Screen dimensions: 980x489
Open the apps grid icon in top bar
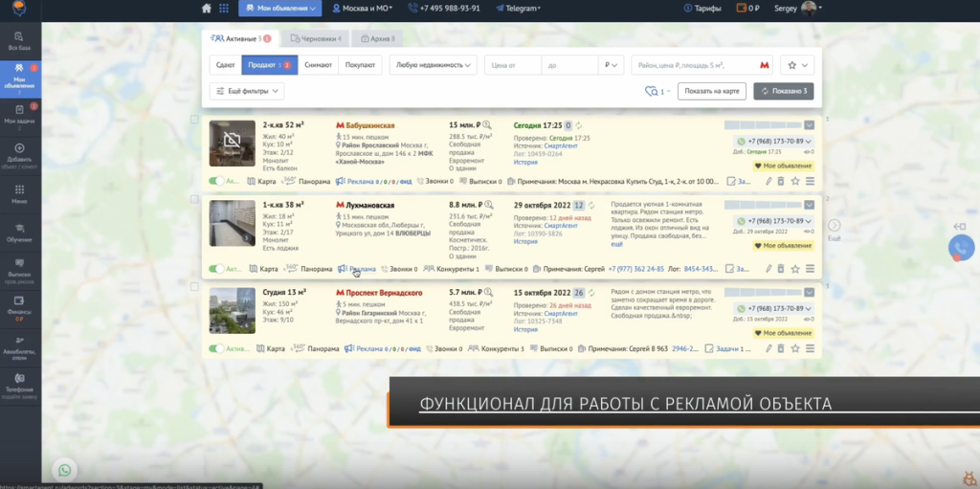(224, 8)
